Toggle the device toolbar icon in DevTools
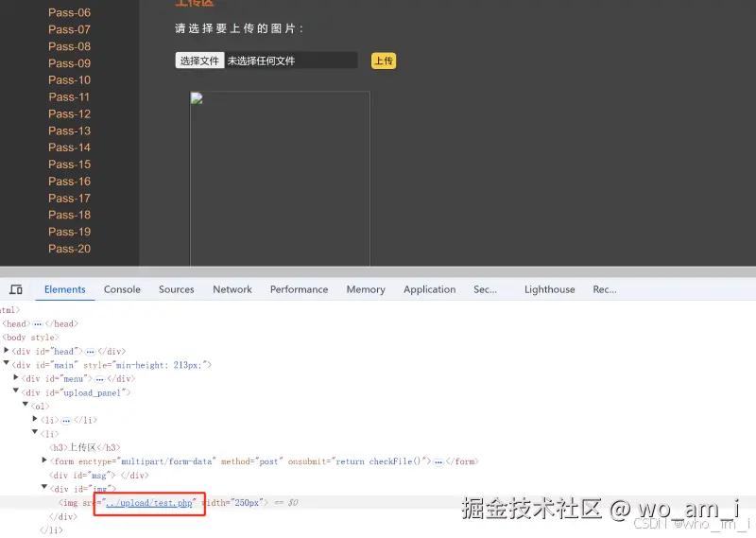The width and height of the screenshot is (756, 538). click(x=16, y=289)
